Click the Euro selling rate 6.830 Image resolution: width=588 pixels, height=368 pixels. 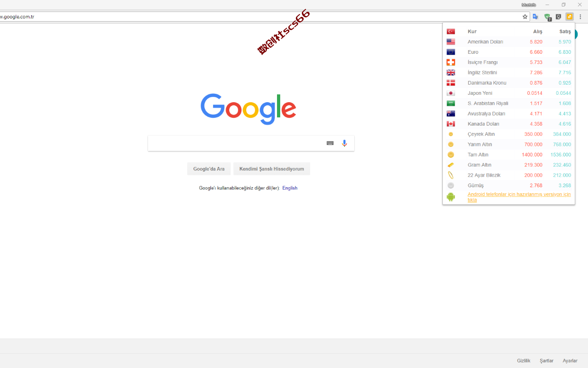click(565, 52)
